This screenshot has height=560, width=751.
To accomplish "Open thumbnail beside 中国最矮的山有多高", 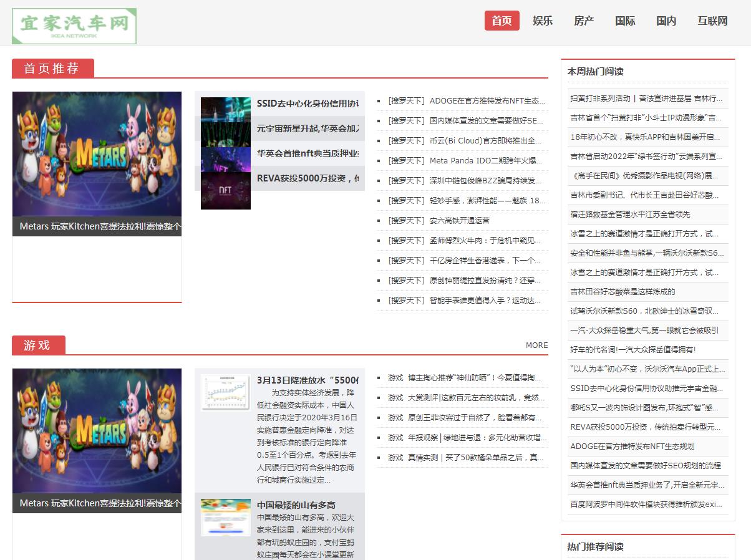I will pyautogui.click(x=226, y=518).
